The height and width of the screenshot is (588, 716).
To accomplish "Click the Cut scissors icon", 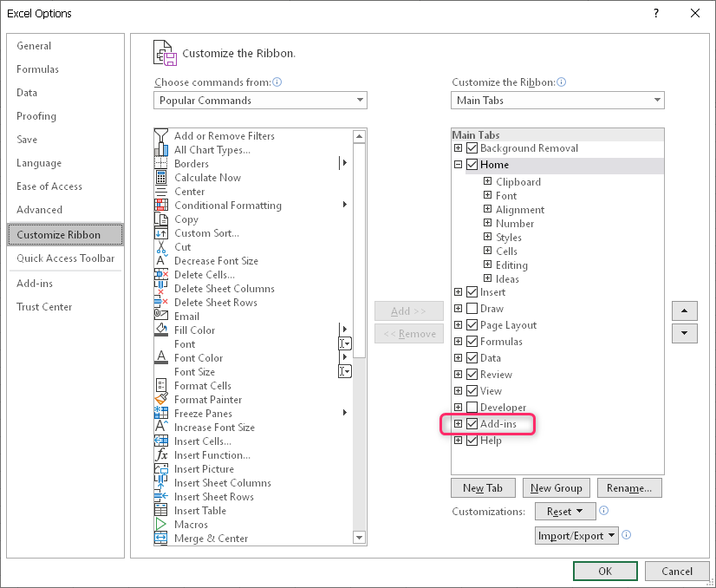I will (x=160, y=246).
